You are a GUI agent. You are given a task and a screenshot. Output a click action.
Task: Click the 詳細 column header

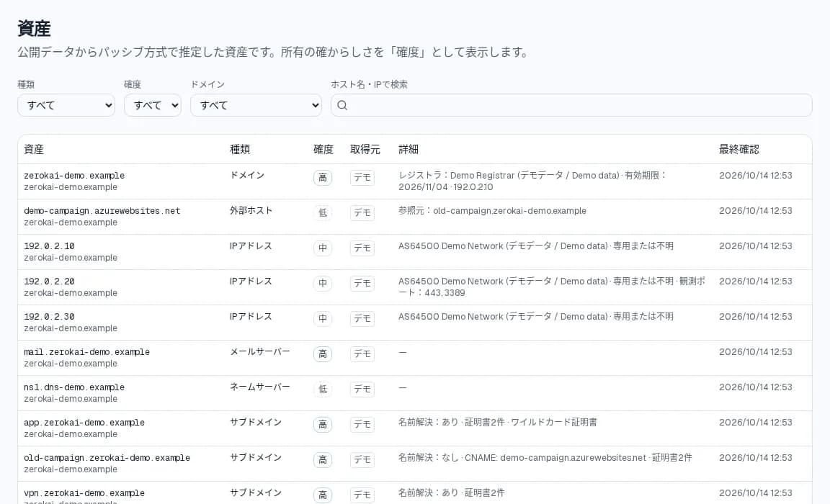[x=408, y=149]
